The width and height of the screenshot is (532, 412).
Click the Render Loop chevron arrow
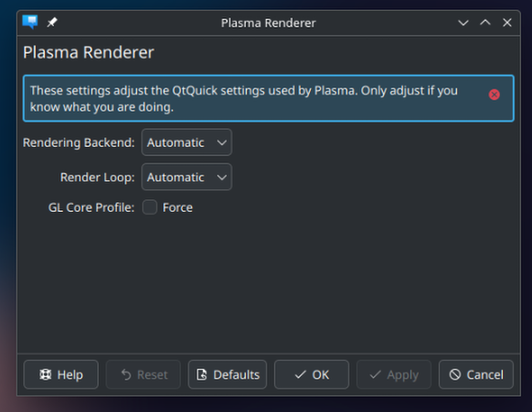pyautogui.click(x=222, y=177)
